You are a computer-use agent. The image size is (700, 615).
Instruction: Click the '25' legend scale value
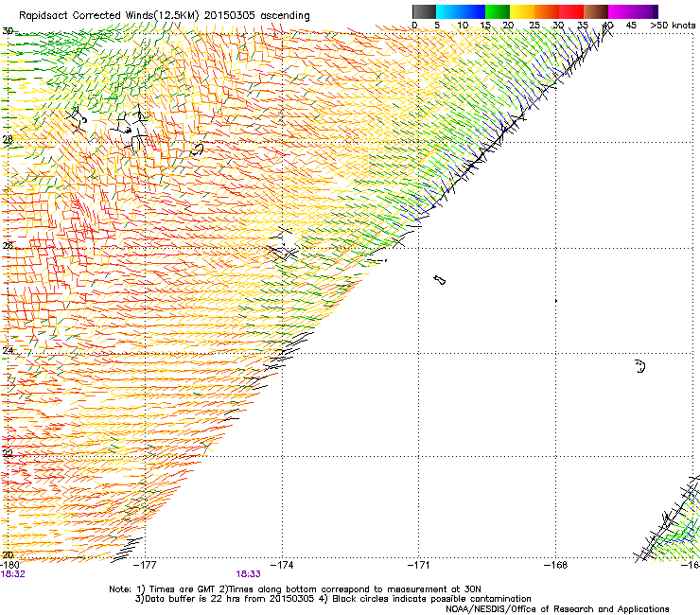click(534, 26)
